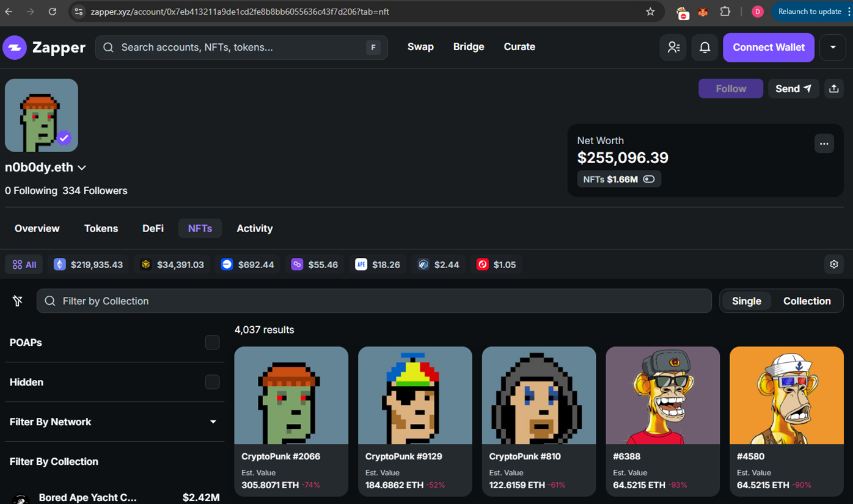Toggle NFTs inclusion in net worth
853x504 pixels.
(x=649, y=179)
